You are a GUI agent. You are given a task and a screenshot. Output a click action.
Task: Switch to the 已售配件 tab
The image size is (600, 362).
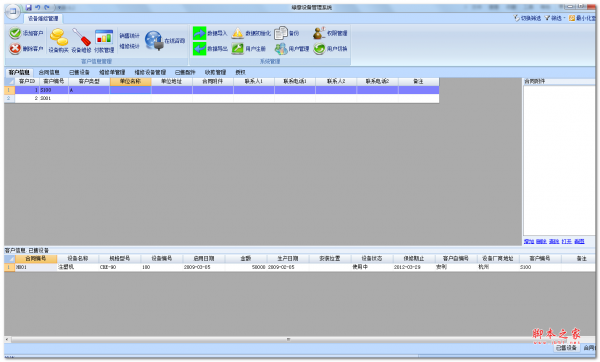coord(185,72)
